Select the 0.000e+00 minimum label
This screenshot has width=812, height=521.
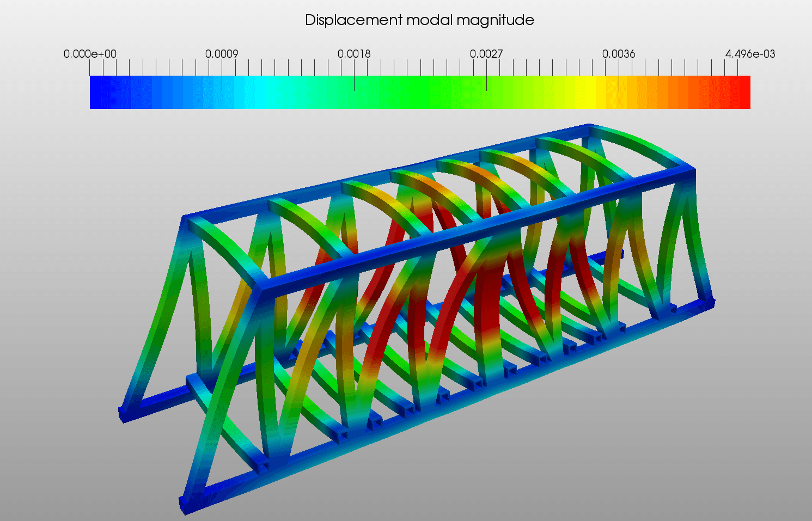tap(90, 54)
